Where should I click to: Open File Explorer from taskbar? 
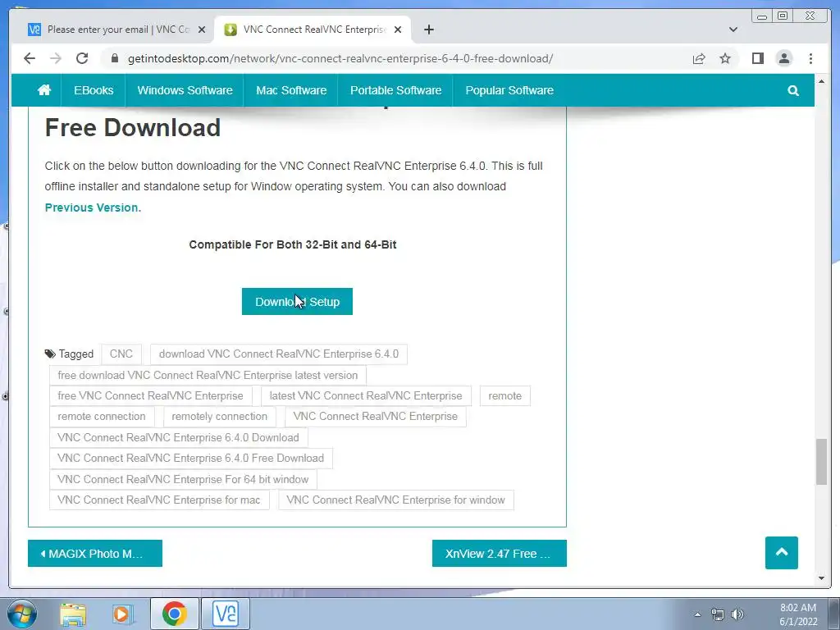[x=73, y=614]
